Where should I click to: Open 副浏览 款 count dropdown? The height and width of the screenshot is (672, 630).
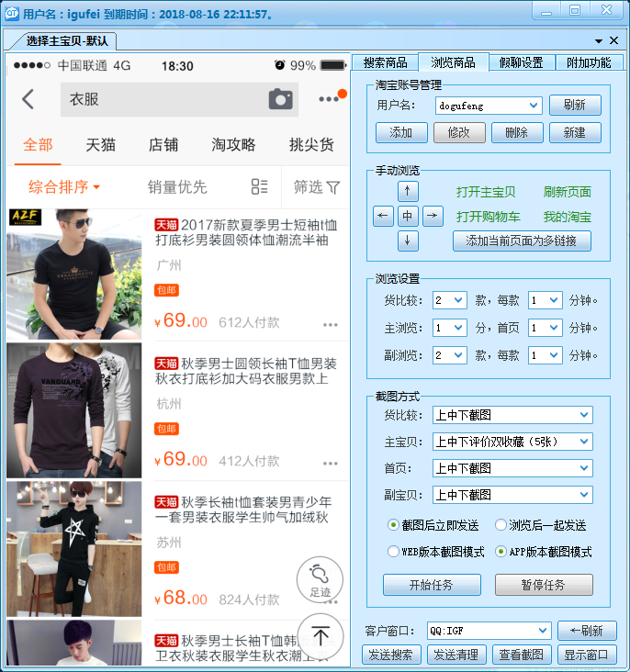click(458, 355)
